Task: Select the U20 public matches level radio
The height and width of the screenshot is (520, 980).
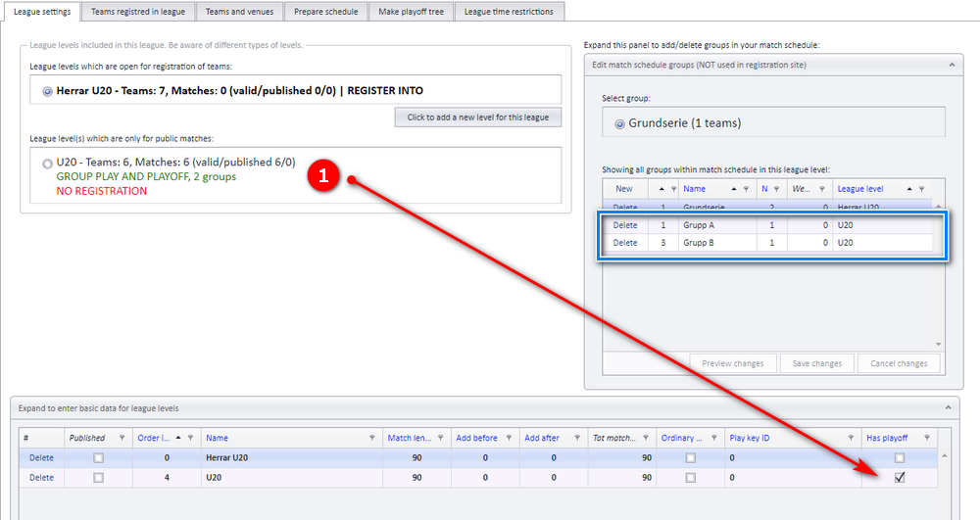Action: coord(47,164)
